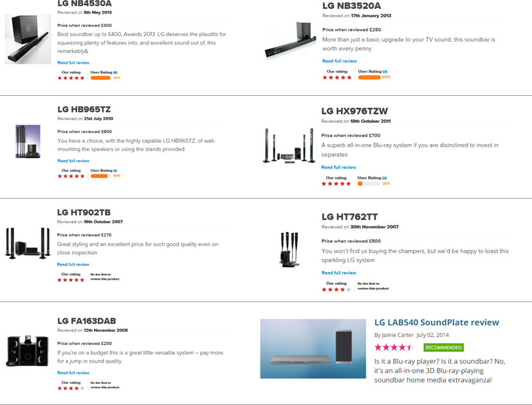This screenshot has height=405, width=532.
Task: Click the LG HX976TZW Blu-ray system thumbnail
Action: click(x=289, y=146)
